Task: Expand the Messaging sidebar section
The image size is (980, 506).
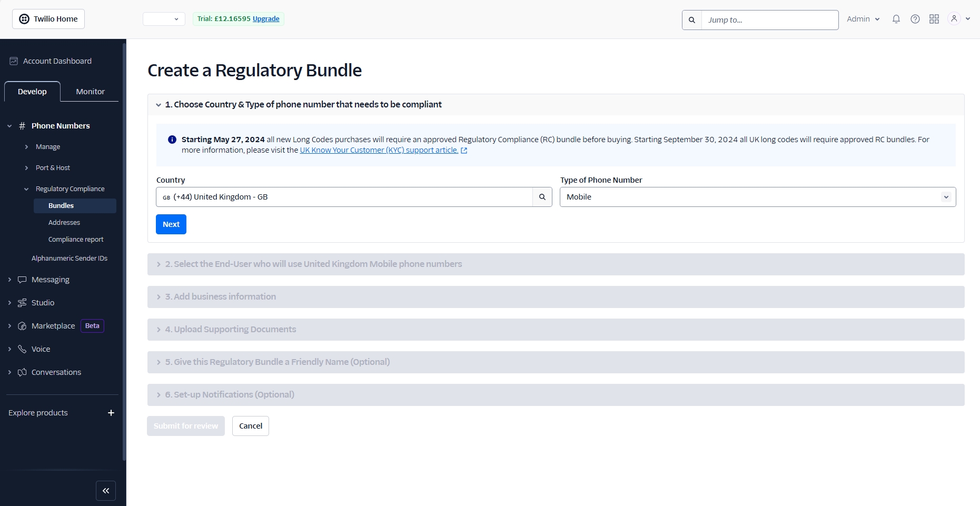Action: click(50, 280)
